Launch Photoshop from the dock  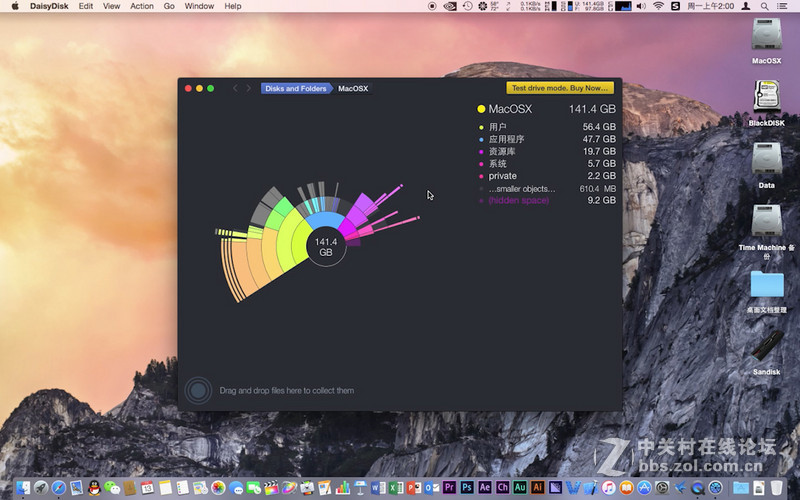click(467, 487)
